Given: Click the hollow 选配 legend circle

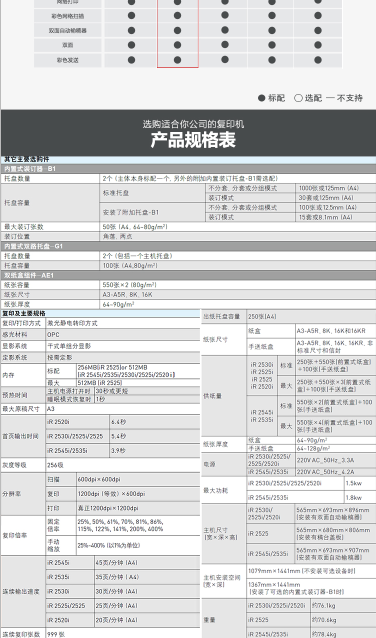Looking at the screenshot, I should pyautogui.click(x=298, y=98).
